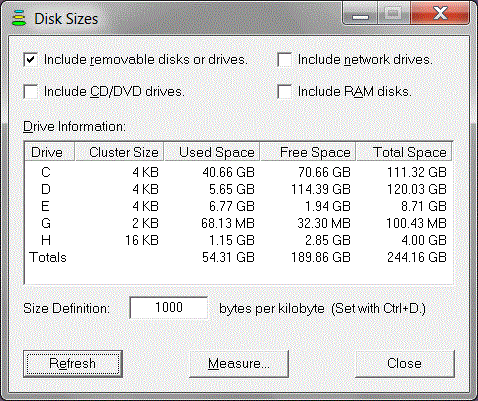Click the 189.86 GB totals free value

click(x=321, y=257)
